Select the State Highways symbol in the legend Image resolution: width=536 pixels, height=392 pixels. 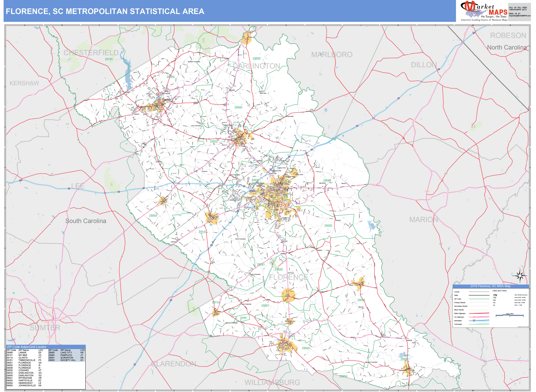coord(479,314)
